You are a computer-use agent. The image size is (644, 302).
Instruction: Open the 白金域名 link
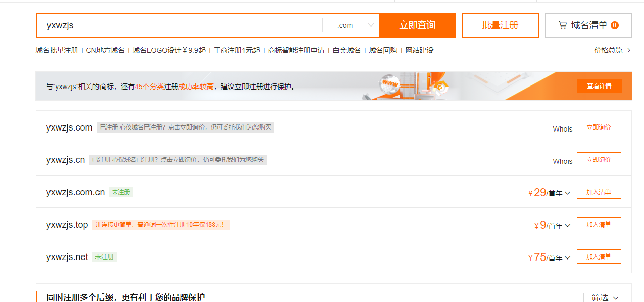pyautogui.click(x=347, y=50)
